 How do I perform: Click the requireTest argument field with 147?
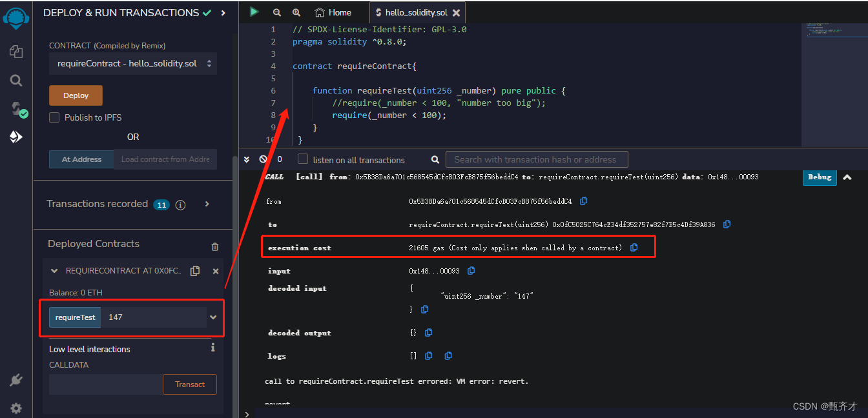point(154,317)
